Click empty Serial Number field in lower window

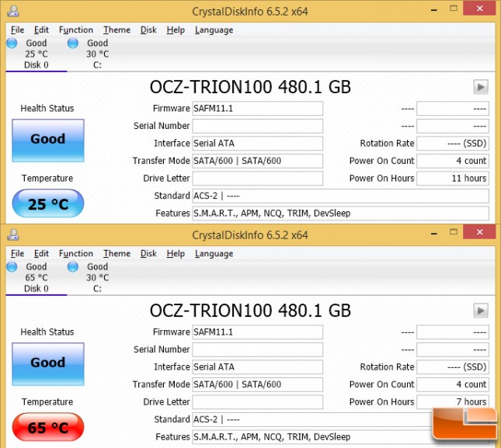(258, 349)
